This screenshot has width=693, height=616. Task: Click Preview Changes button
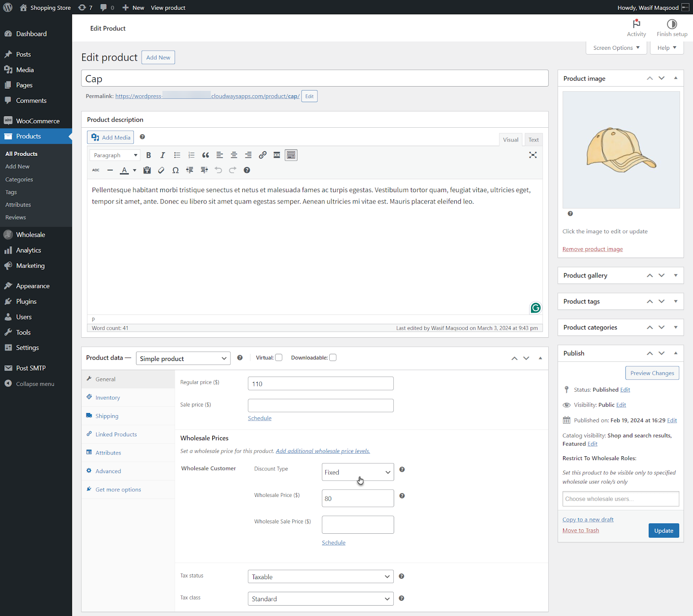(x=652, y=373)
